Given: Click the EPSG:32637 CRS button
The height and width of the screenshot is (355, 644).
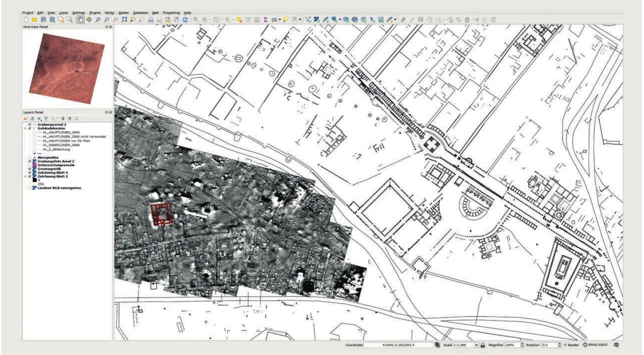Looking at the screenshot, I should 595,345.
